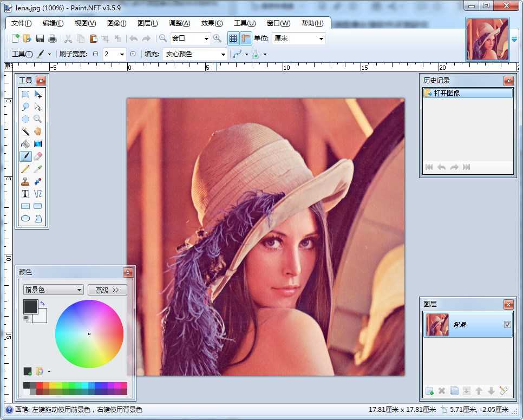Click the New image icon in toolbar
523x420 pixels.
15,38
